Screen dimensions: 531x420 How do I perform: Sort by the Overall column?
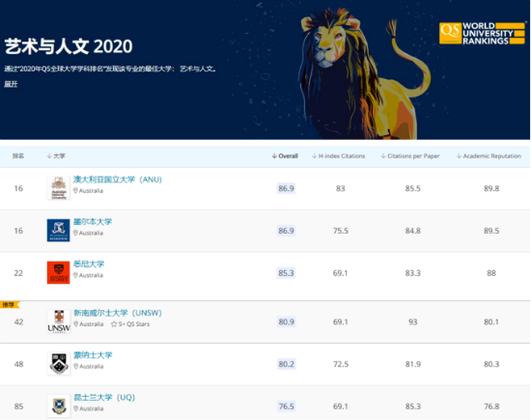pos(285,156)
